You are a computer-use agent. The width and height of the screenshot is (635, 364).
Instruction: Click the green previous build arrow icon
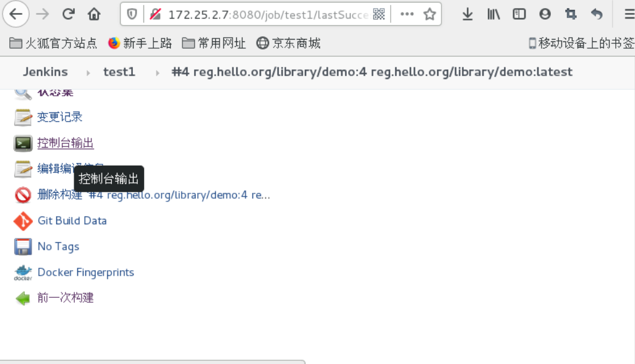[23, 298]
